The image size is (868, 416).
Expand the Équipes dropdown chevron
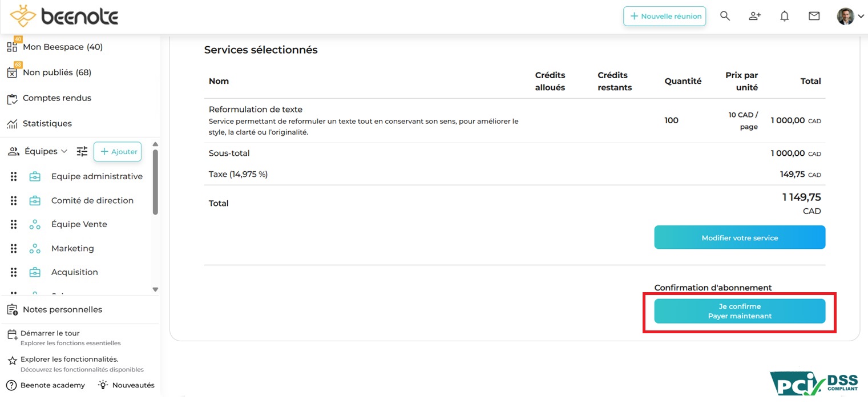coord(64,151)
